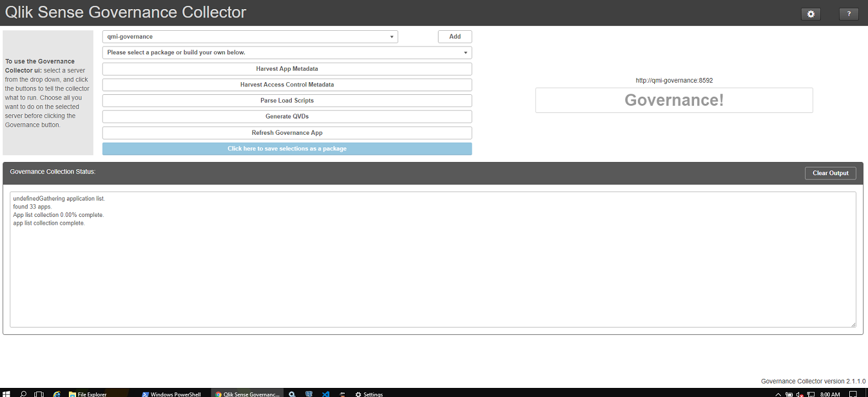Click the Governance Collector version 2.1.1.0 text
Viewport: 868px width, 397px height.
813,381
